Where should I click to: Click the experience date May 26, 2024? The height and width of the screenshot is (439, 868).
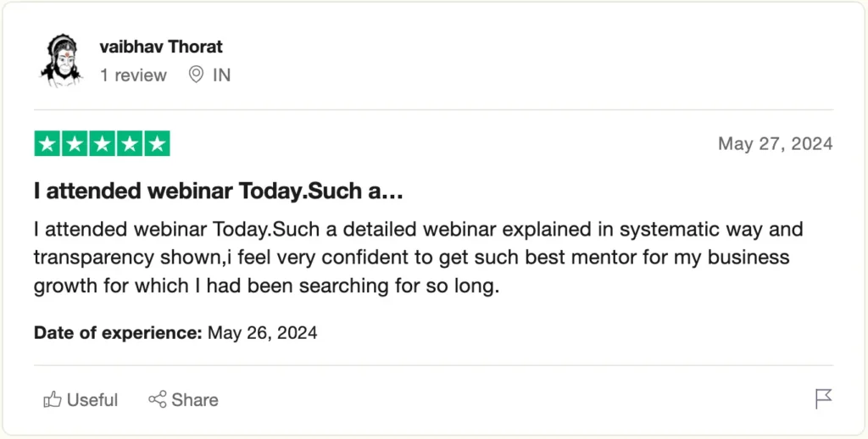(x=262, y=333)
